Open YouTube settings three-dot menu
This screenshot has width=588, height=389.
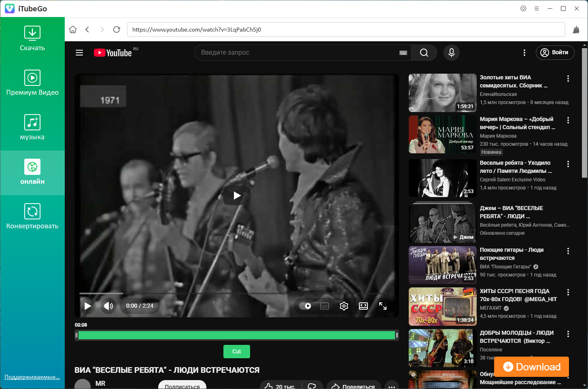click(x=524, y=53)
